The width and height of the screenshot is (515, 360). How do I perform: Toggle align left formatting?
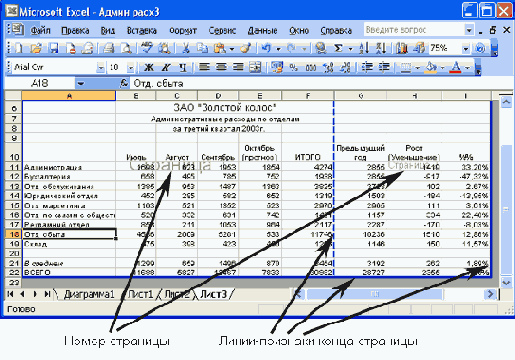click(x=204, y=68)
